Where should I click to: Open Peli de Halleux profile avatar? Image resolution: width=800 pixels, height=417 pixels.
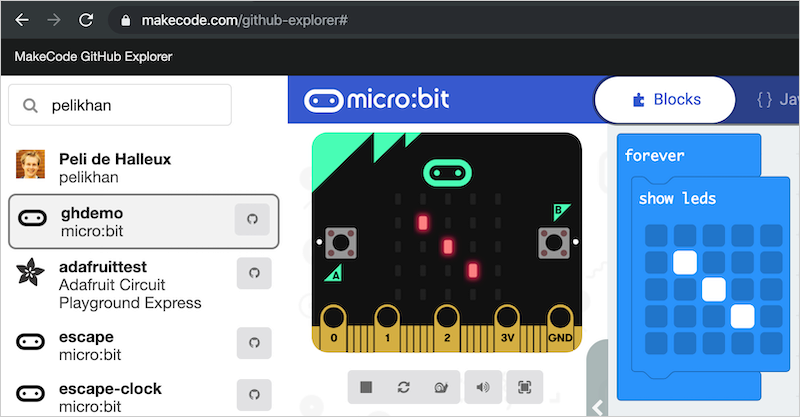click(x=31, y=164)
